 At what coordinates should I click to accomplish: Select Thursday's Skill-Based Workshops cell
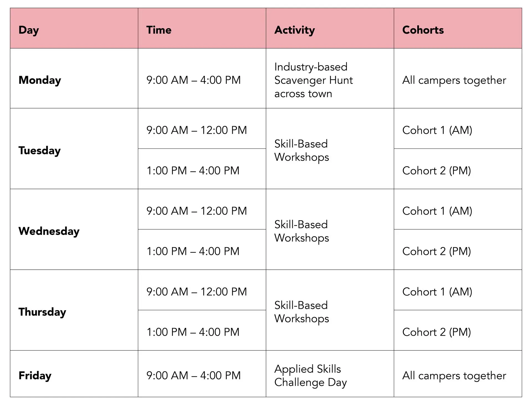click(x=301, y=312)
